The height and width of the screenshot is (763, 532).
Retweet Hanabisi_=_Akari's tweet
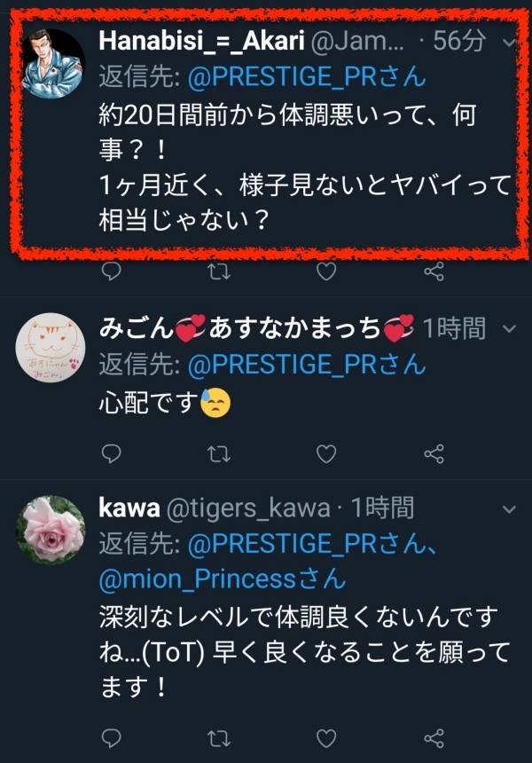pos(219,271)
